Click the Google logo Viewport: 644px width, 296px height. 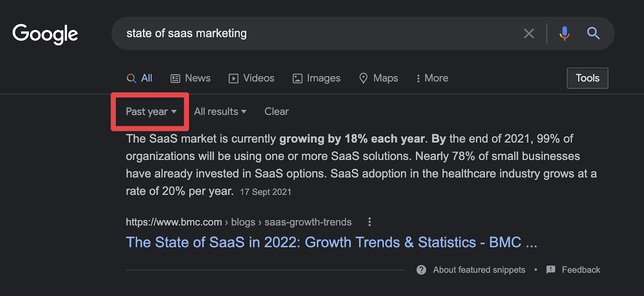click(x=45, y=34)
